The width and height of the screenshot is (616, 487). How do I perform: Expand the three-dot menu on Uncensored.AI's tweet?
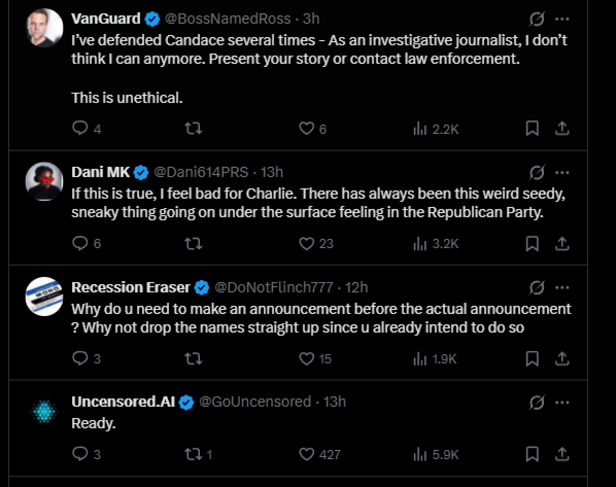click(563, 401)
